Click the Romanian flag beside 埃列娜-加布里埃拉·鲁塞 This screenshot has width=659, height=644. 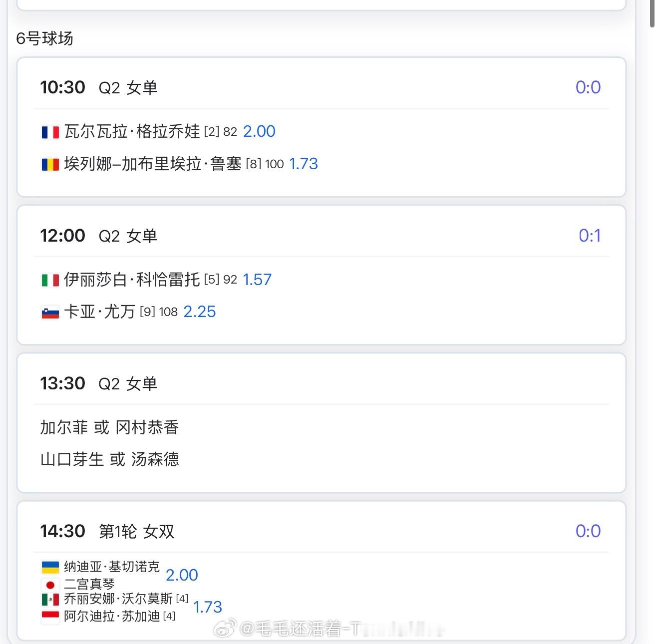point(50,164)
